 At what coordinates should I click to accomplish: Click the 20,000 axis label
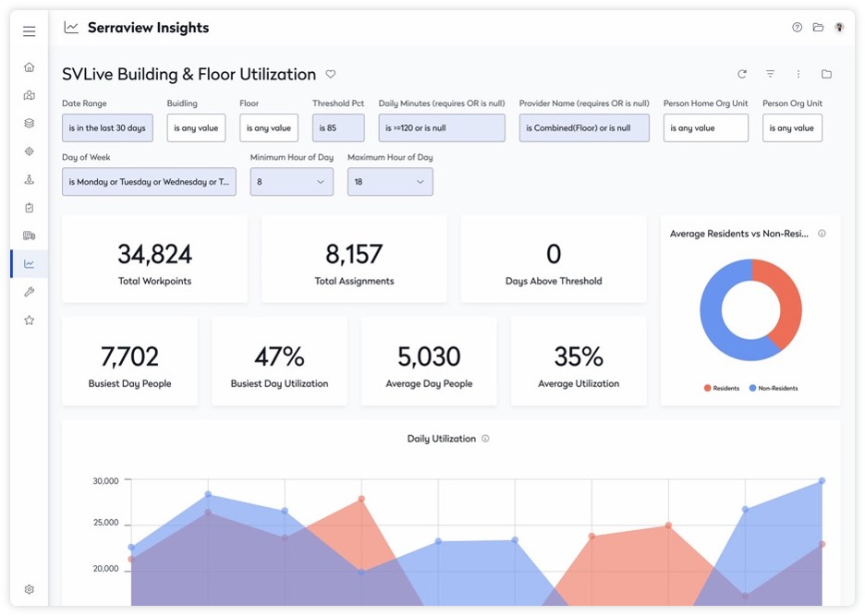click(105, 569)
